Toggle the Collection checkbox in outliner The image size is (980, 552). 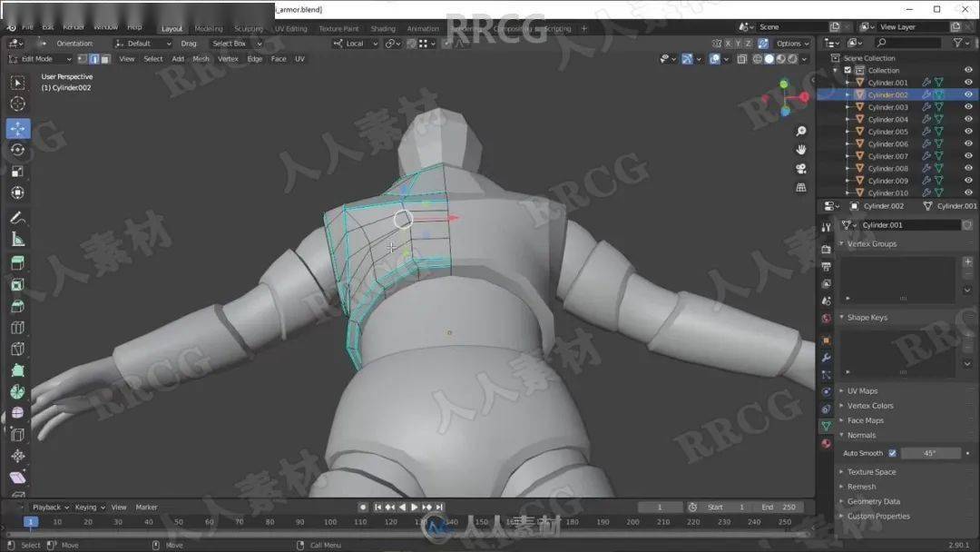[x=848, y=70]
